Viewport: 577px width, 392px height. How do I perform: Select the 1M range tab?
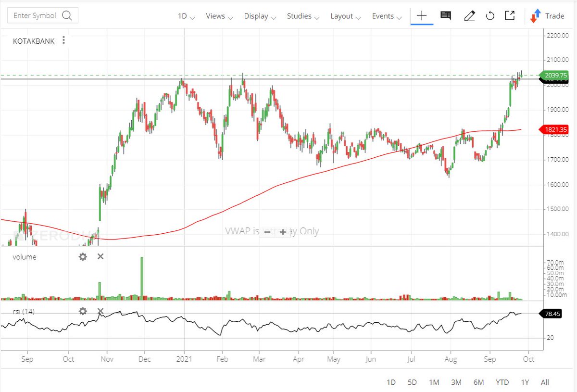pyautogui.click(x=434, y=382)
